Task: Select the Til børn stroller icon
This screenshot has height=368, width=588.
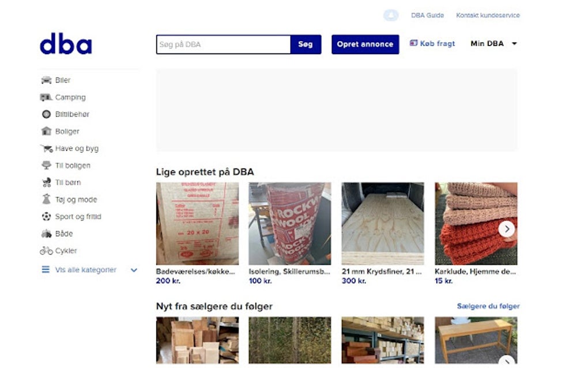Action: click(47, 182)
